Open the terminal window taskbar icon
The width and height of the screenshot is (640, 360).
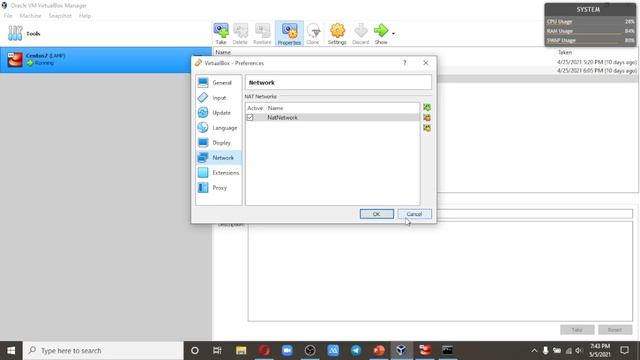(447, 351)
